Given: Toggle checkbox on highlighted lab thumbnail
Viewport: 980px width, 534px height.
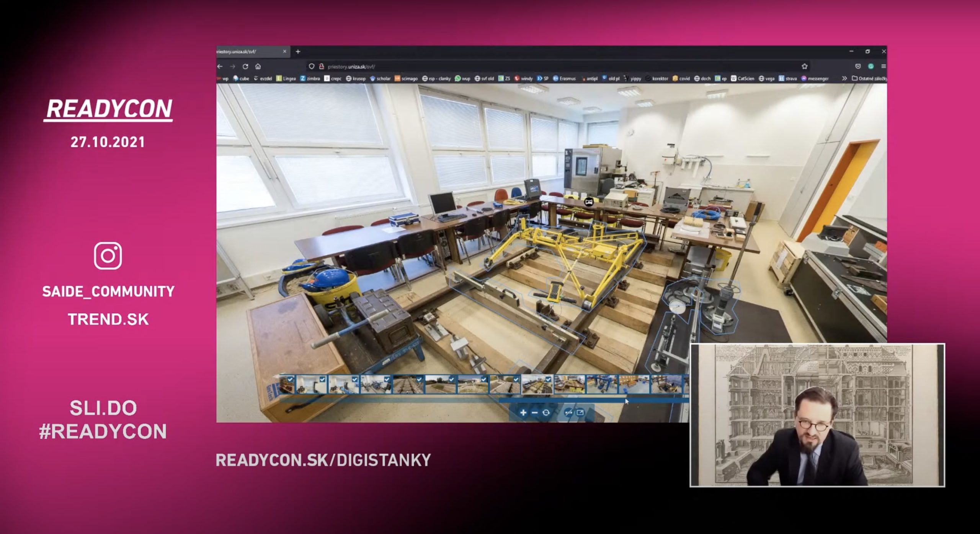Looking at the screenshot, I should point(548,379).
